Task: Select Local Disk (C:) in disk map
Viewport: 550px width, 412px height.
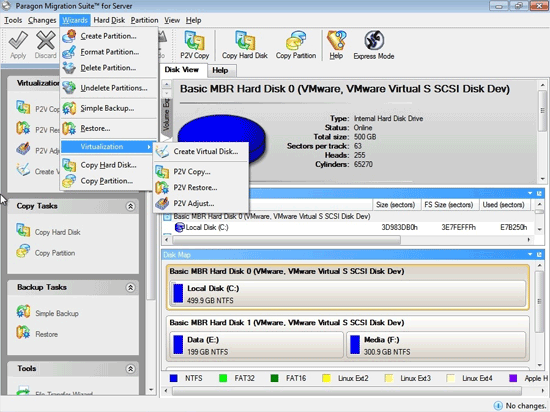Action: click(x=347, y=294)
